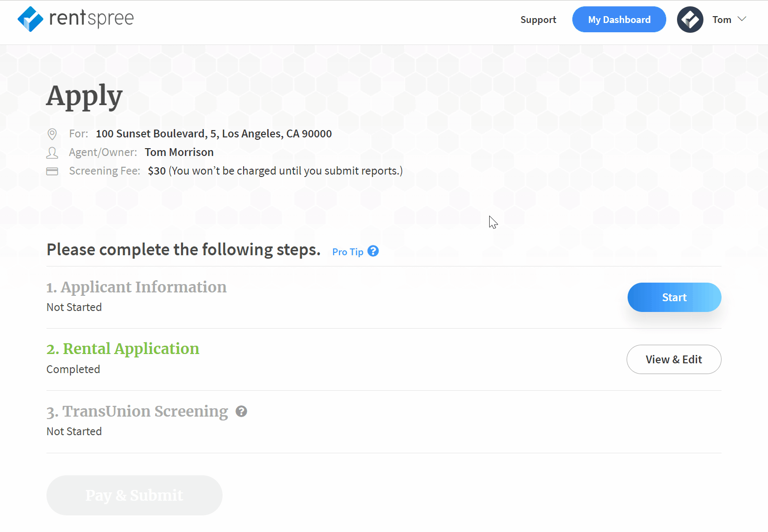Start the Applicant Information step

click(x=674, y=297)
